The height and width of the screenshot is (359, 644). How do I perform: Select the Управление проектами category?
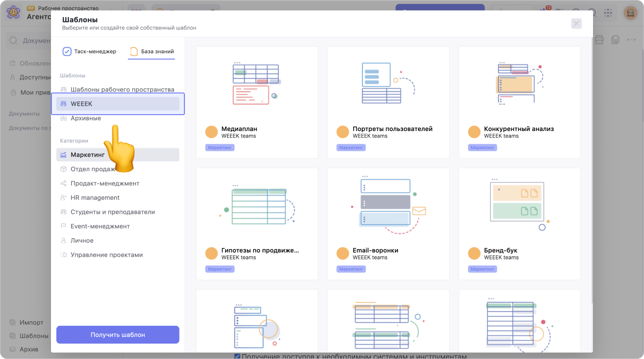117,255
